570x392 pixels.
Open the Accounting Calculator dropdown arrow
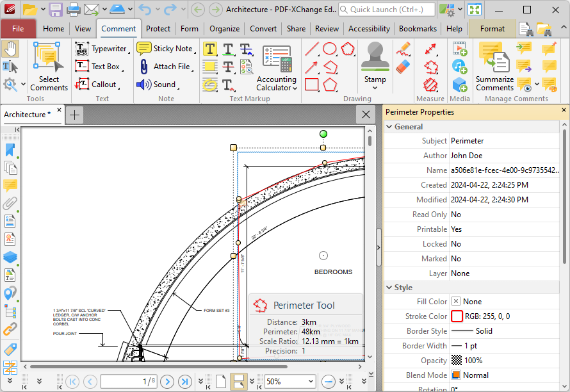coord(295,88)
